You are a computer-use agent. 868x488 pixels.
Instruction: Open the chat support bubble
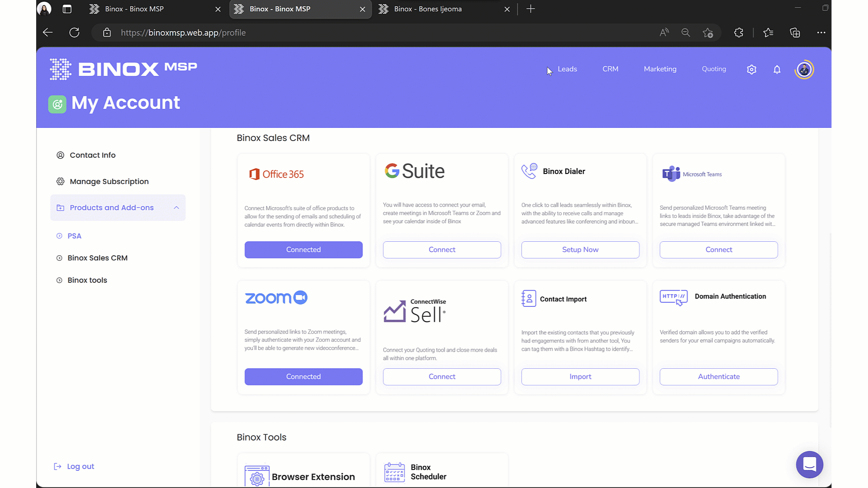(809, 465)
